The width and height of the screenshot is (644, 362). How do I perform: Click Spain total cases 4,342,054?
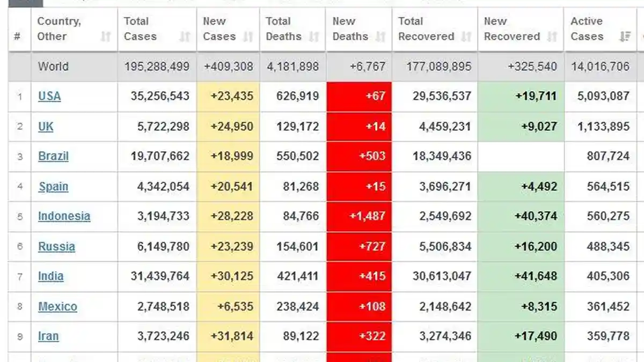click(x=163, y=187)
